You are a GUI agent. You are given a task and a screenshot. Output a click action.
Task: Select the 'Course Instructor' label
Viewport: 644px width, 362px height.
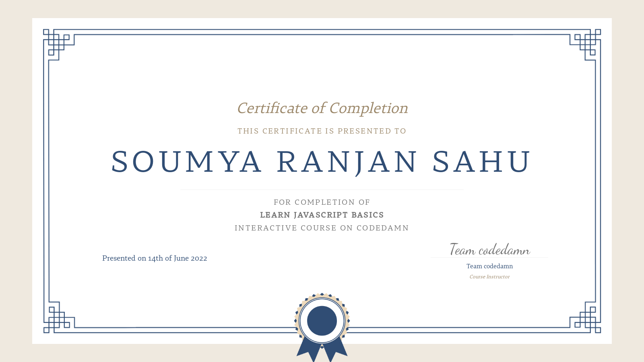489,277
